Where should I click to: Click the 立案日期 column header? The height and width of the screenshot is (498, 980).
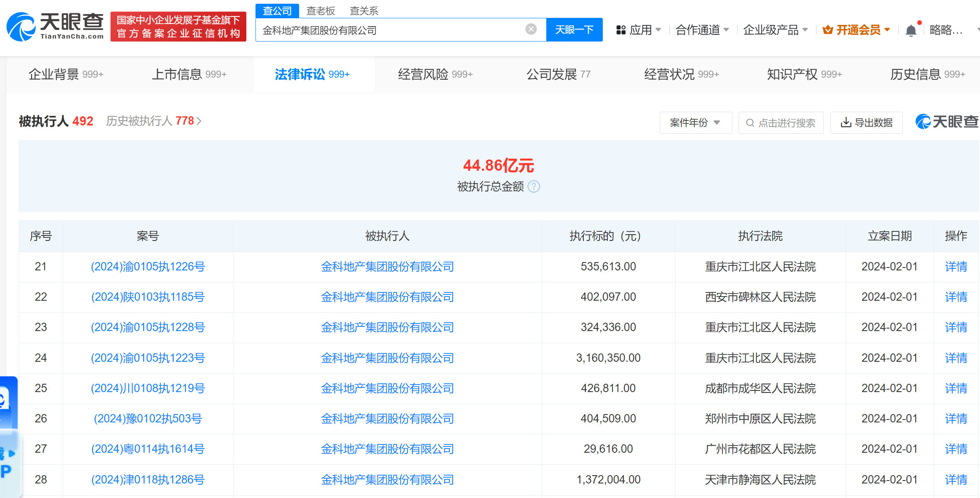[x=889, y=236]
